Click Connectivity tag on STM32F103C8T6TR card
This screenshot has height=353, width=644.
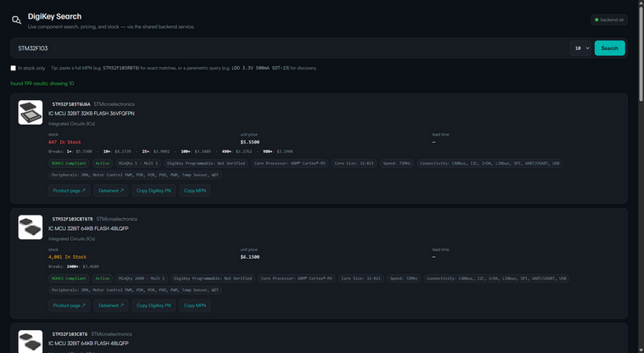497,278
